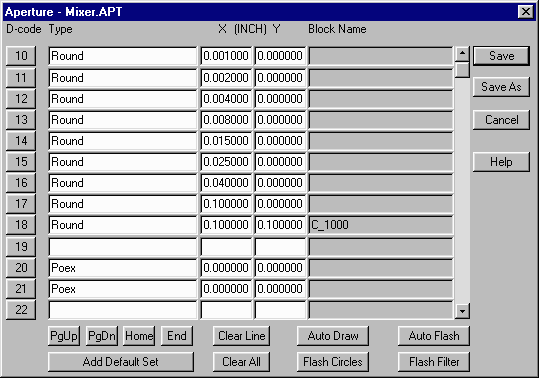
Task: Click Auto Draw button
Action: (333, 336)
